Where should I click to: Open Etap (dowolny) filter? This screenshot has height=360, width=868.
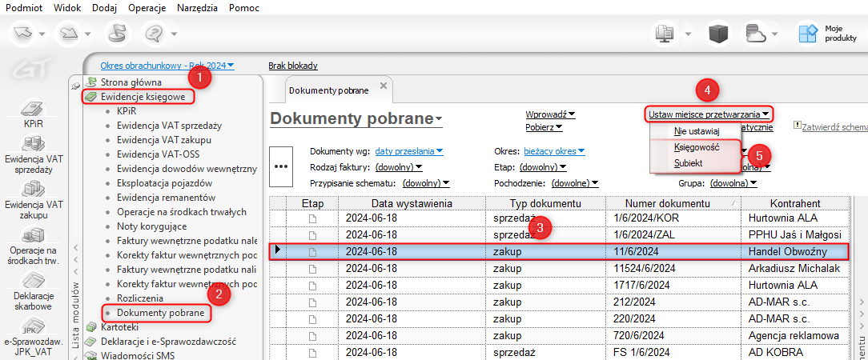543,167
